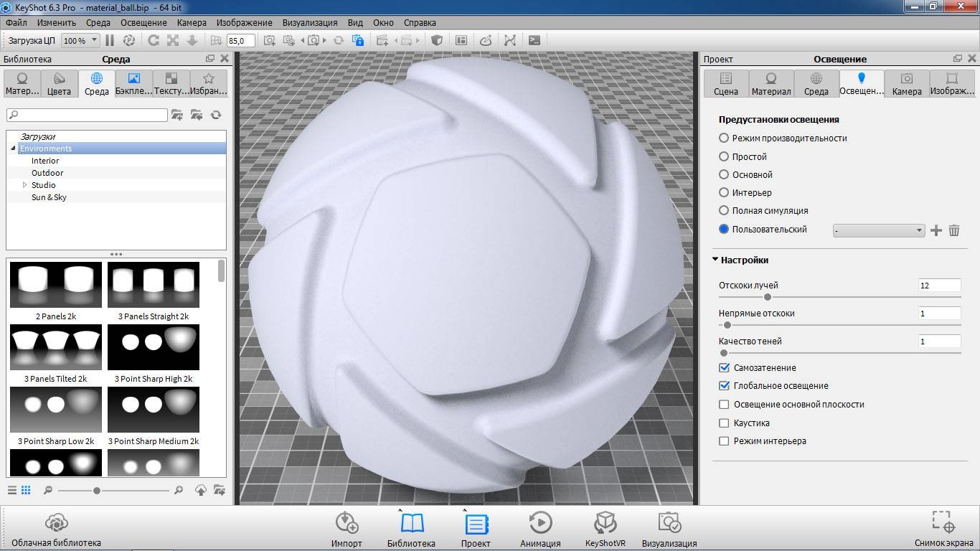
Task: Click the library search field
Action: click(x=87, y=115)
